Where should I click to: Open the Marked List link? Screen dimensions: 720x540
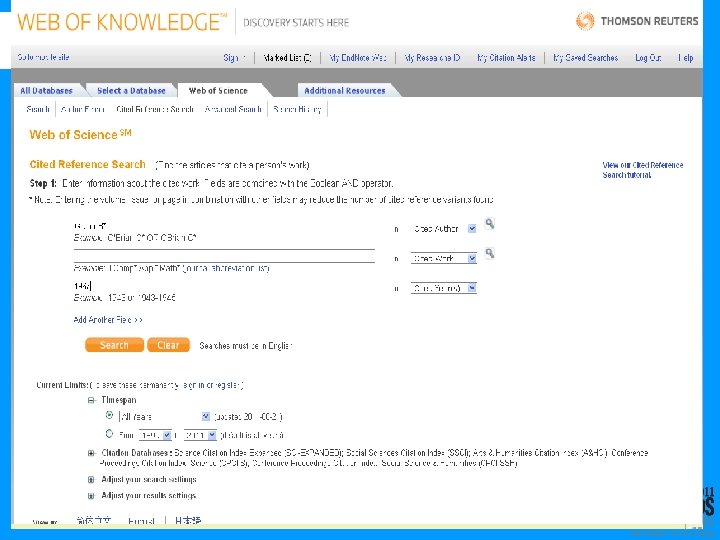coord(287,58)
